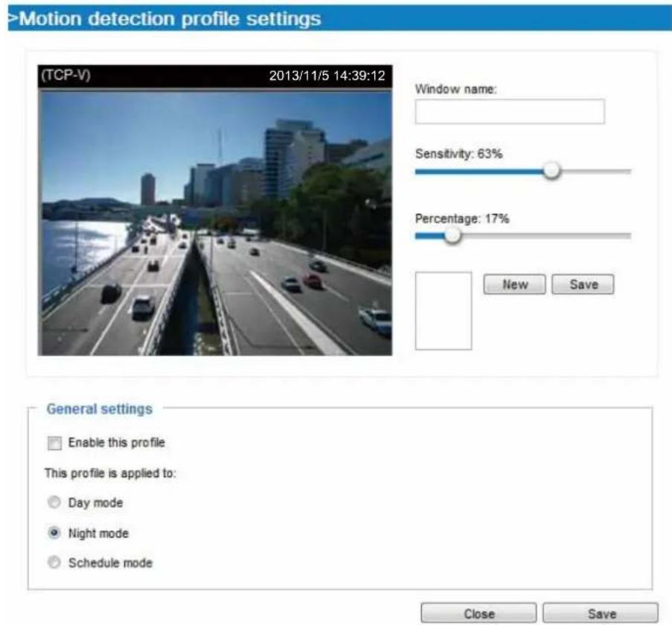Image resolution: width=672 pixels, height=625 pixels.
Task: Click the General settings heading
Action: pos(100,409)
